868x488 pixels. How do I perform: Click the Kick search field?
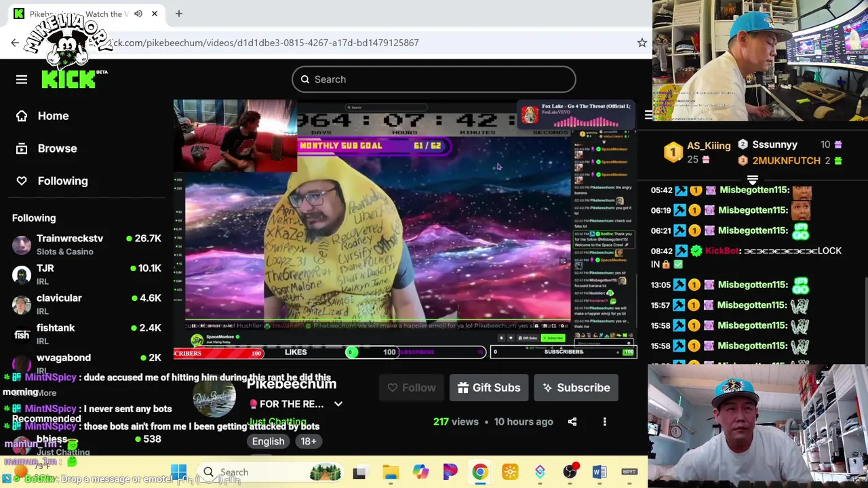(x=434, y=79)
